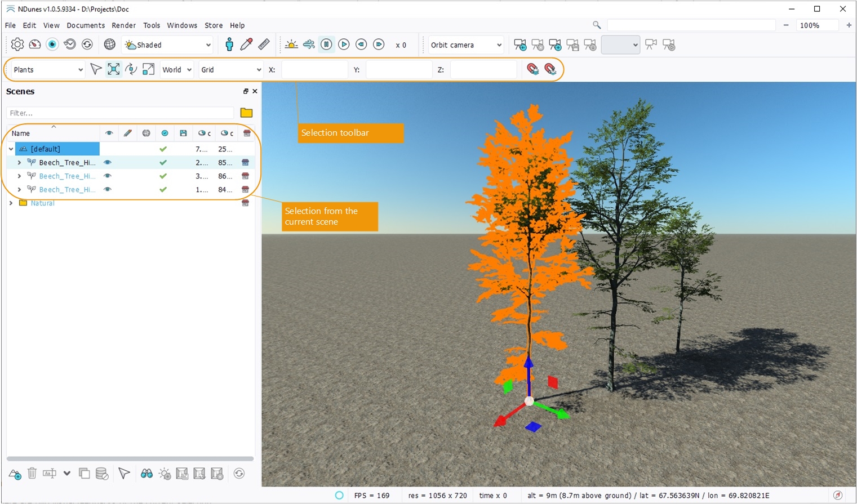The height and width of the screenshot is (504, 857).
Task: Activate the rotate transform tool
Action: (x=131, y=69)
